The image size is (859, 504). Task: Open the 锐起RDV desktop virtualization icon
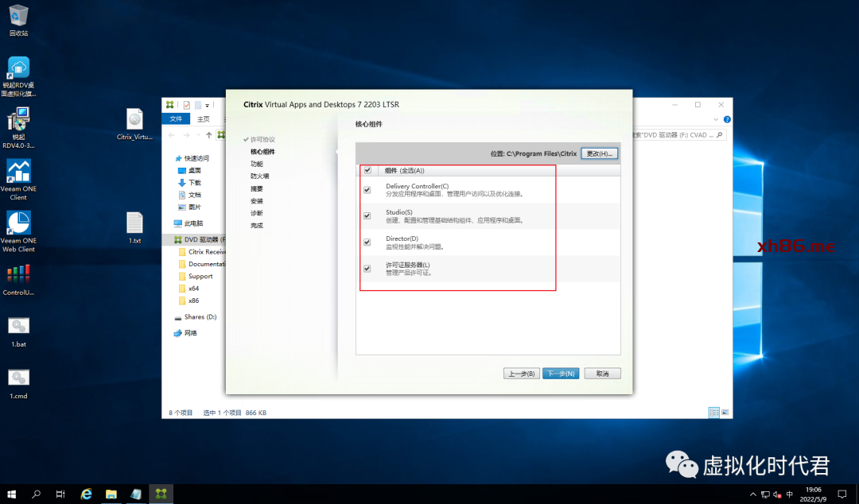[18, 76]
